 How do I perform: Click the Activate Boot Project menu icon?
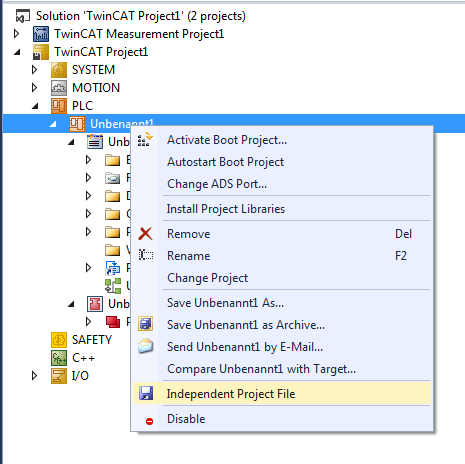pyautogui.click(x=145, y=140)
